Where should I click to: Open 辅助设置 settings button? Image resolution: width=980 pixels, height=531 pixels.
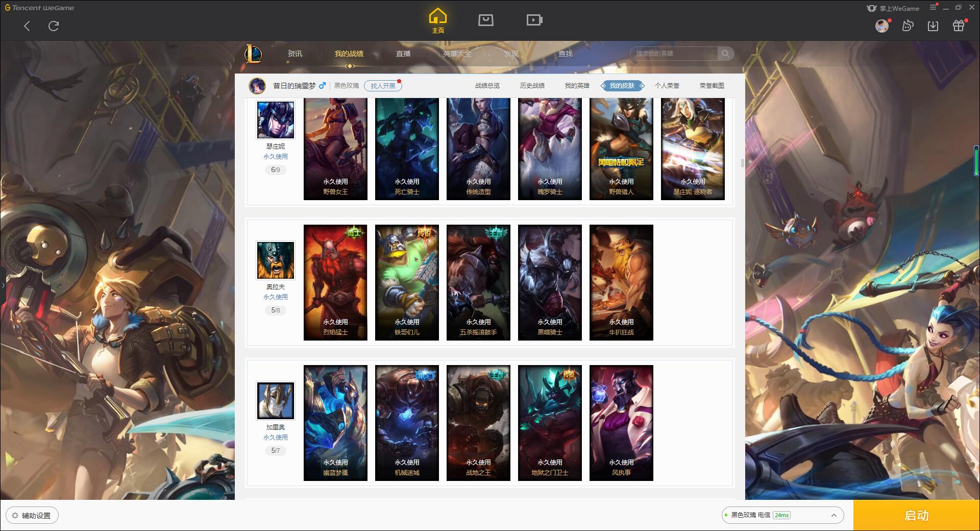(x=32, y=516)
